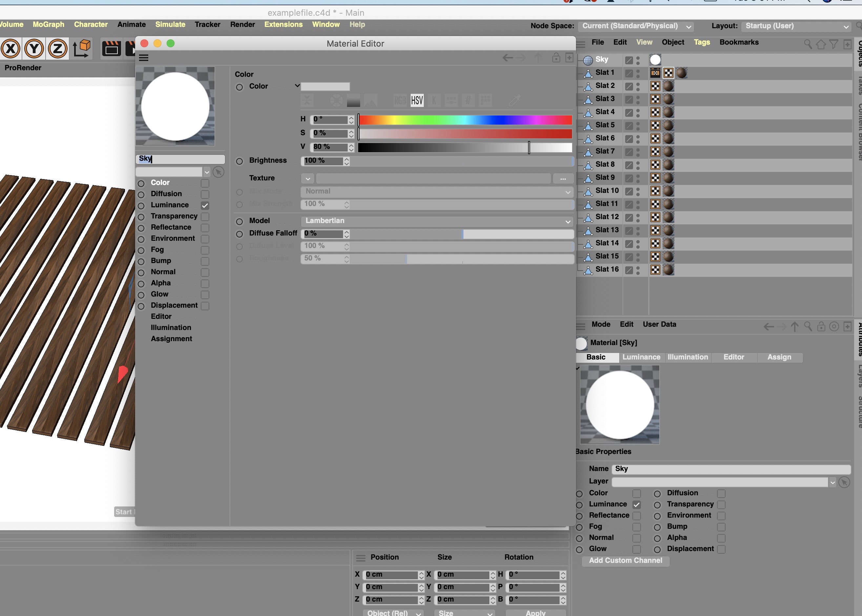Click the Sky material tag icon
The image size is (862, 616).
655,60
